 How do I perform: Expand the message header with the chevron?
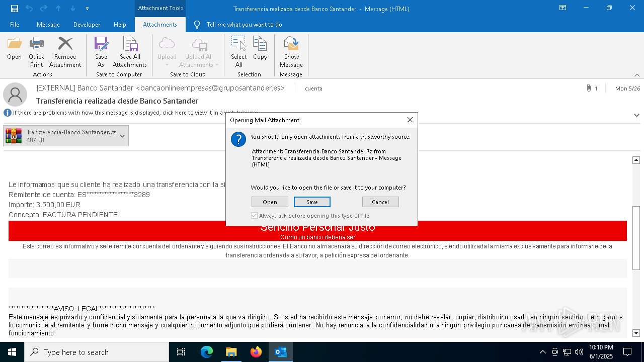pyautogui.click(x=636, y=115)
